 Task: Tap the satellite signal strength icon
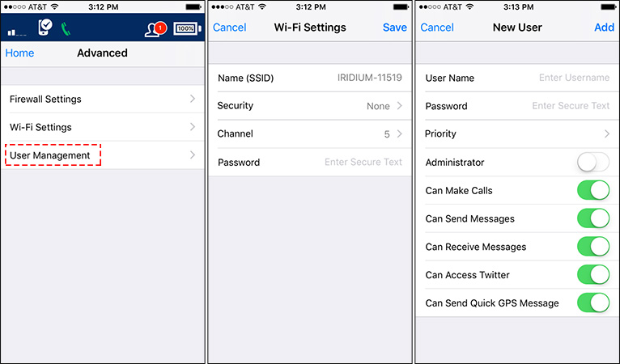point(17,32)
